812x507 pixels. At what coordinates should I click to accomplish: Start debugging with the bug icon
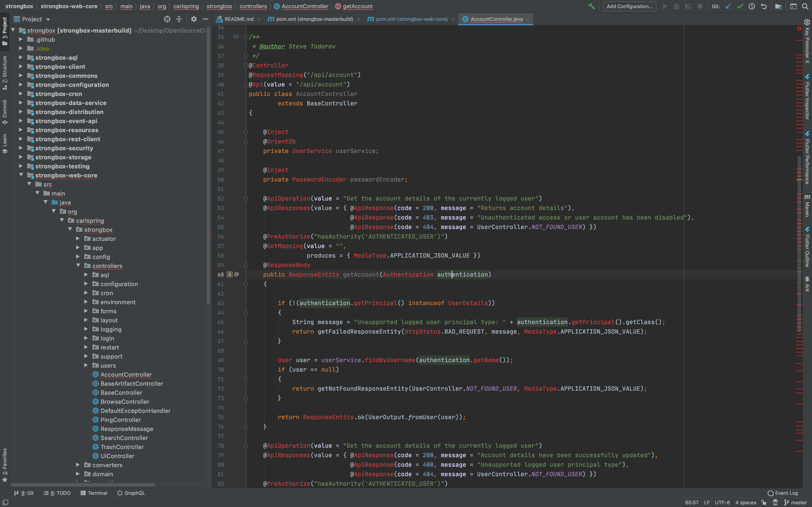(677, 6)
